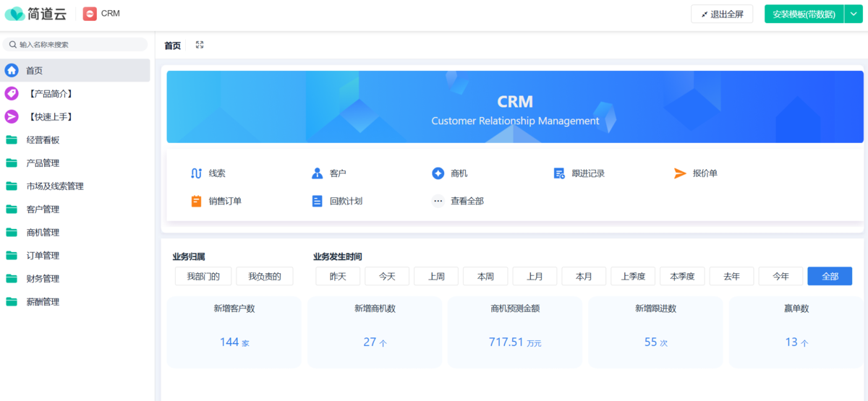Select the 今天 time filter
This screenshot has height=401, width=868.
tap(387, 276)
